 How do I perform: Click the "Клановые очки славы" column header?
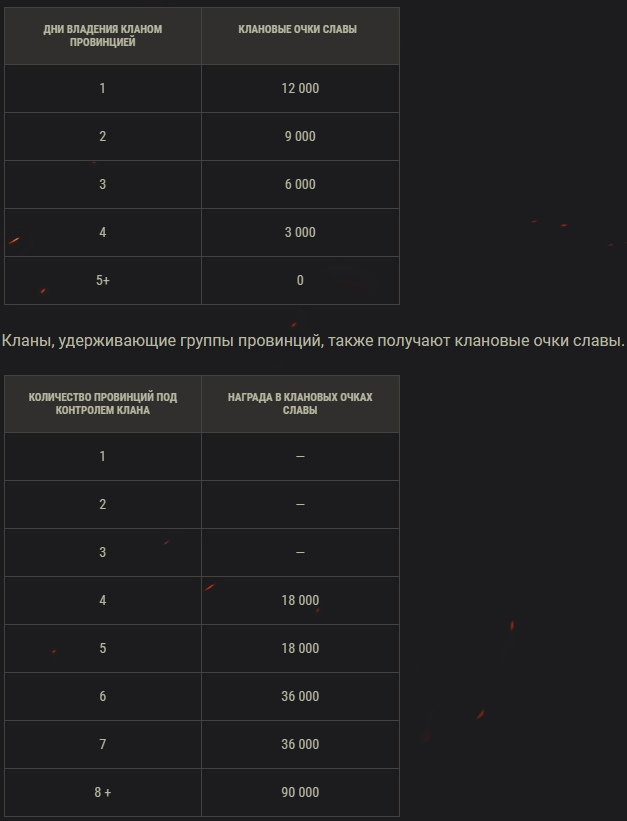[x=299, y=30]
